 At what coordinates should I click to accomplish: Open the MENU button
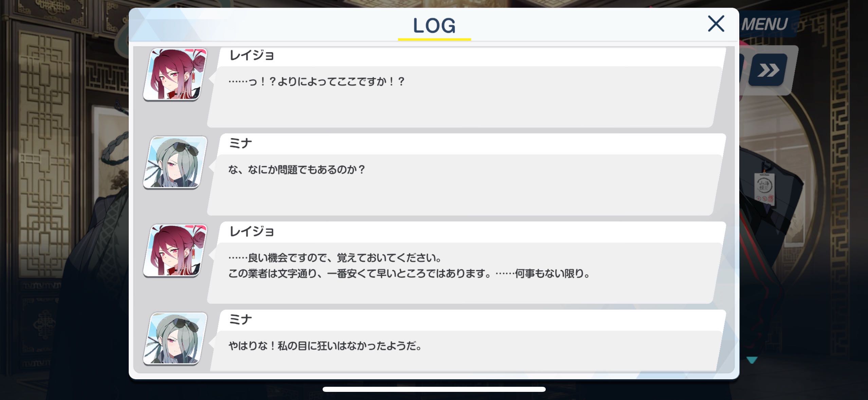pos(764,24)
